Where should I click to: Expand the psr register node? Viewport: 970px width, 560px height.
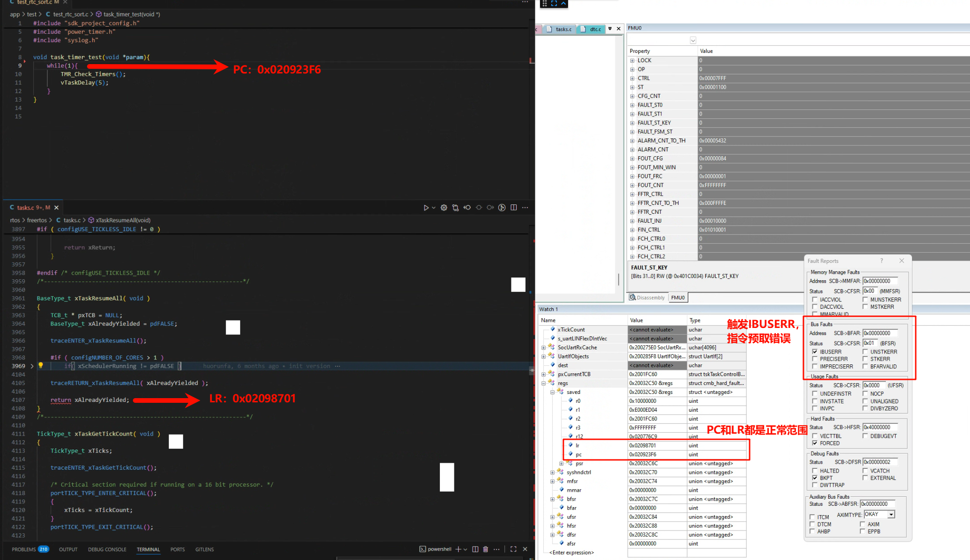click(562, 464)
